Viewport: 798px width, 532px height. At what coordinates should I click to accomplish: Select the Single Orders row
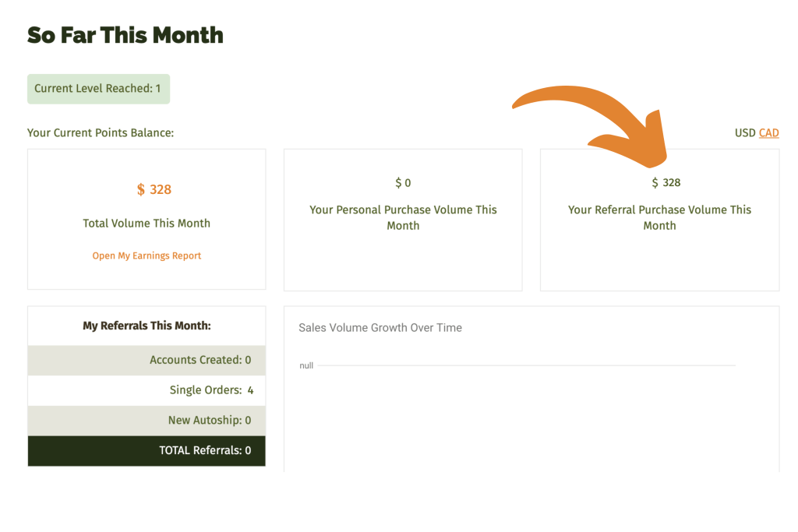pos(147,390)
